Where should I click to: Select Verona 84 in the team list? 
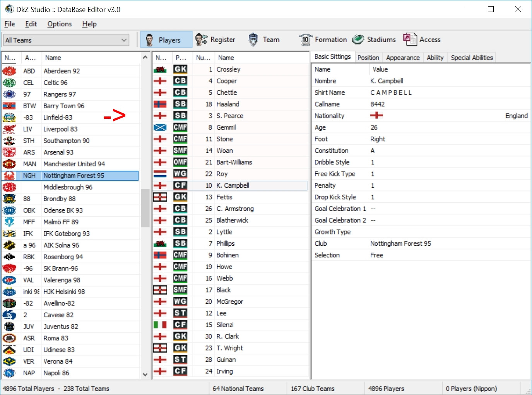(x=70, y=361)
